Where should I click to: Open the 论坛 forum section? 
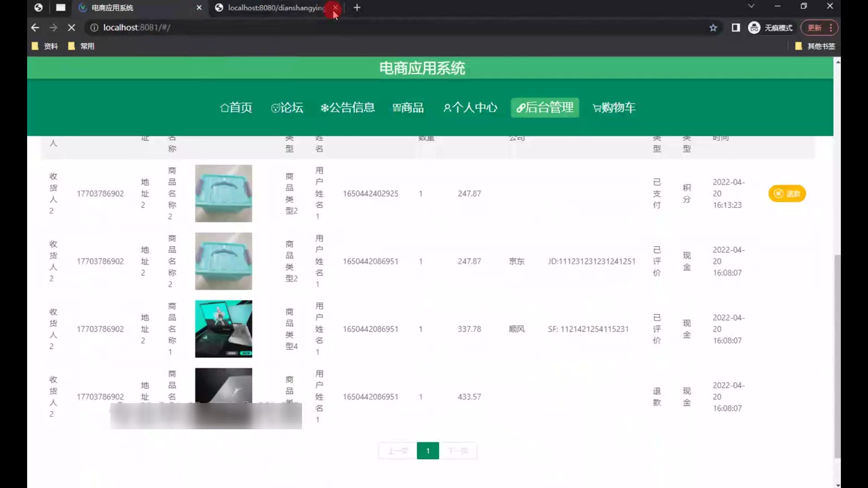point(287,108)
